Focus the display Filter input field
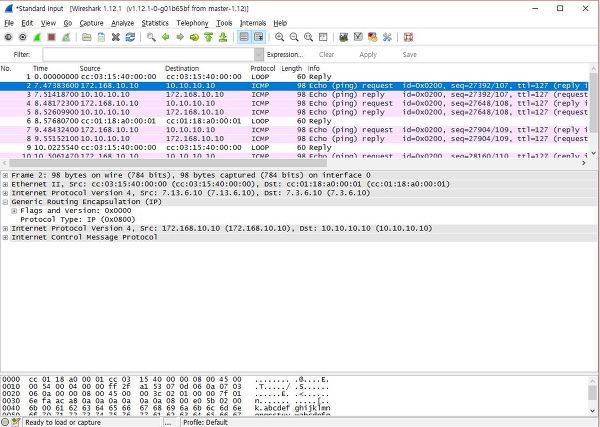This screenshot has height=427, width=600. point(149,55)
